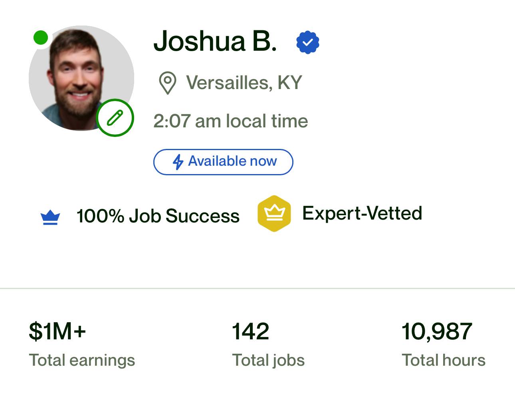Select the Versailles, KY location text
This screenshot has width=515, height=420.
coord(244,83)
